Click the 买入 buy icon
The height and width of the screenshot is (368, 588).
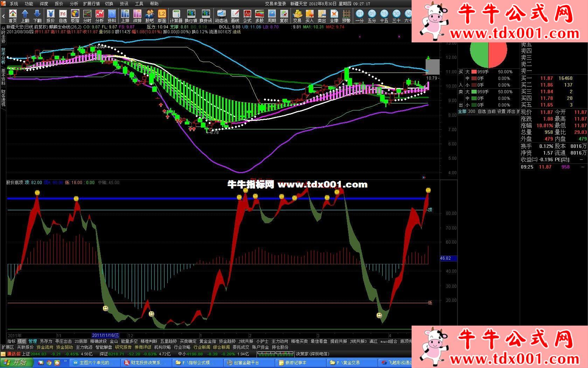tap(309, 16)
